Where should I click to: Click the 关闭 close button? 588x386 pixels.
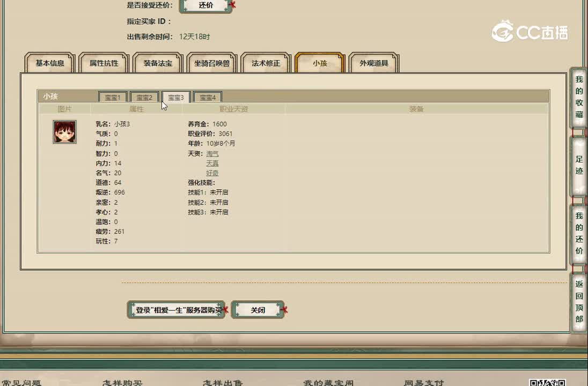(258, 309)
